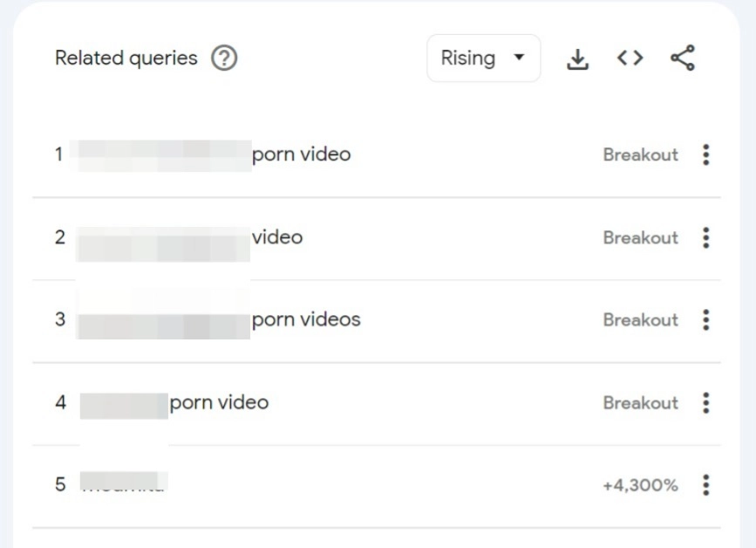This screenshot has width=756, height=548.
Task: Open the rank 2 query ending in "video"
Action: coord(276,236)
